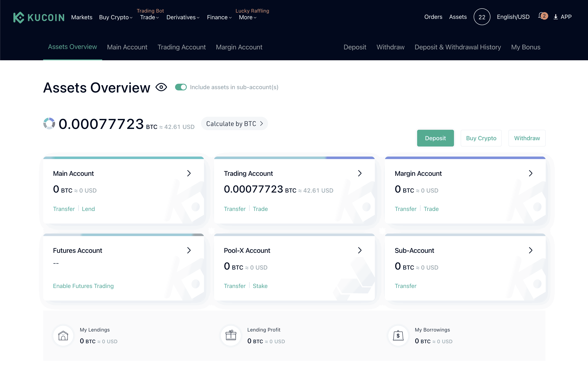Image resolution: width=588 pixels, height=365 pixels.
Task: Click the My Lendings house icon
Action: tap(63, 335)
